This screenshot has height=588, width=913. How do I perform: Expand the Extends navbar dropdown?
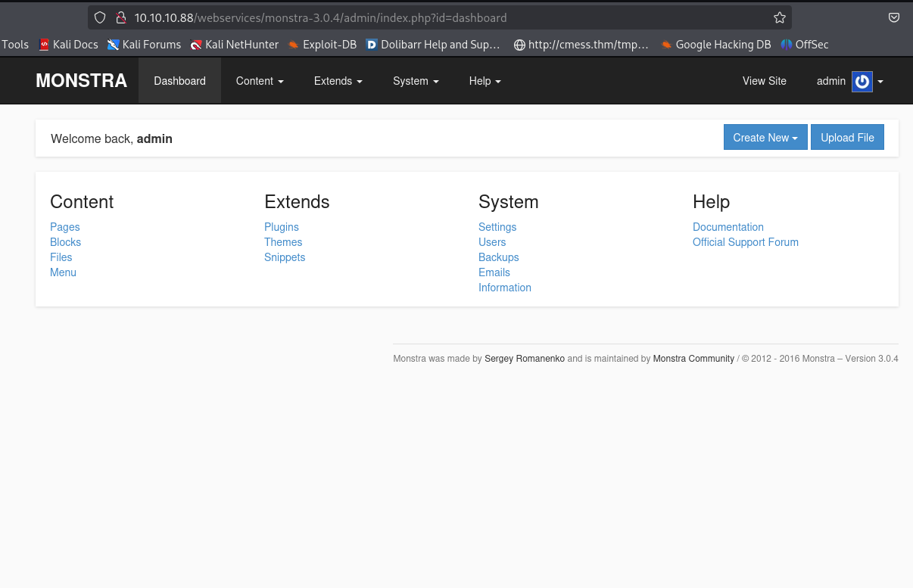click(x=338, y=81)
